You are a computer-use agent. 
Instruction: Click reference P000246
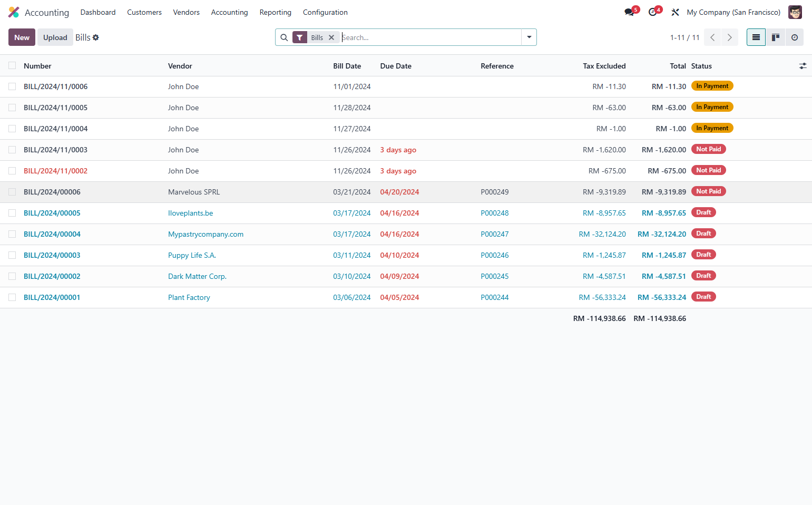495,255
